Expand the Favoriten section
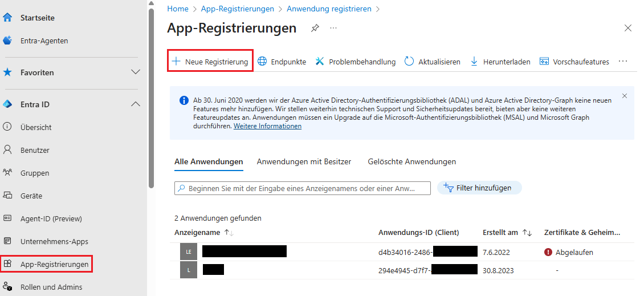 pos(136,72)
